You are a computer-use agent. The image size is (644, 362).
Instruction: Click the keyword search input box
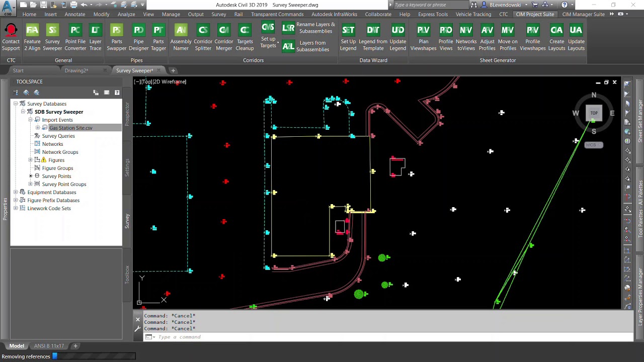(x=430, y=5)
